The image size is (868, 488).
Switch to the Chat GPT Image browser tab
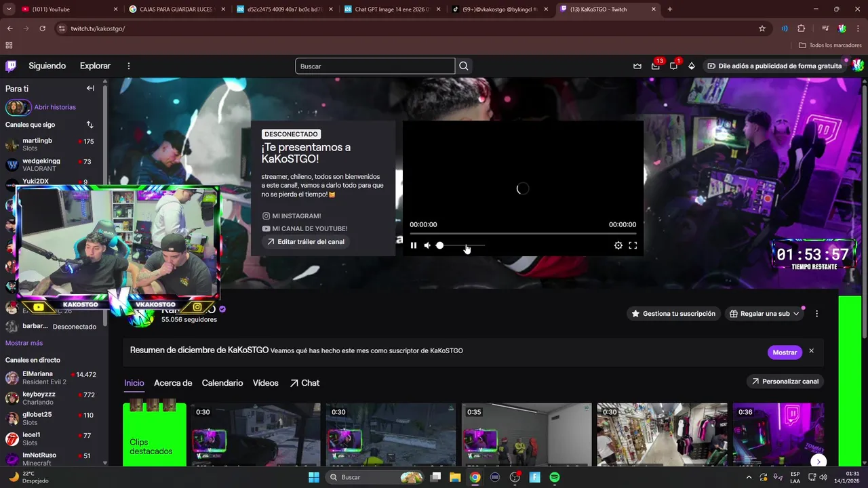pyautogui.click(x=393, y=9)
